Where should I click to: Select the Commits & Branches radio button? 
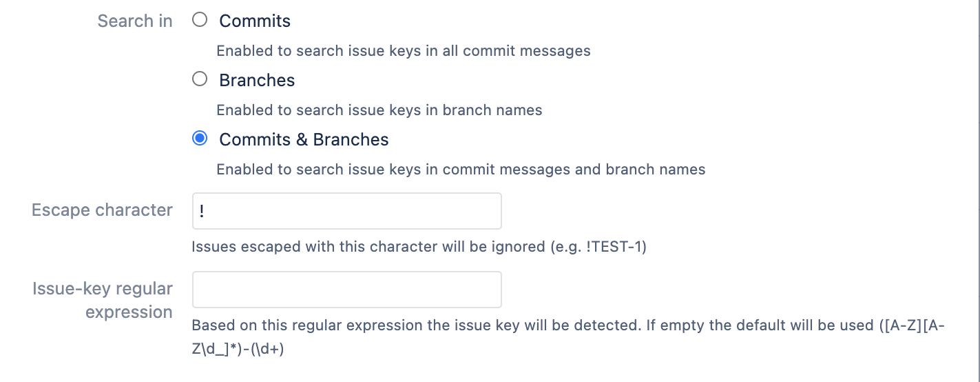pos(200,139)
